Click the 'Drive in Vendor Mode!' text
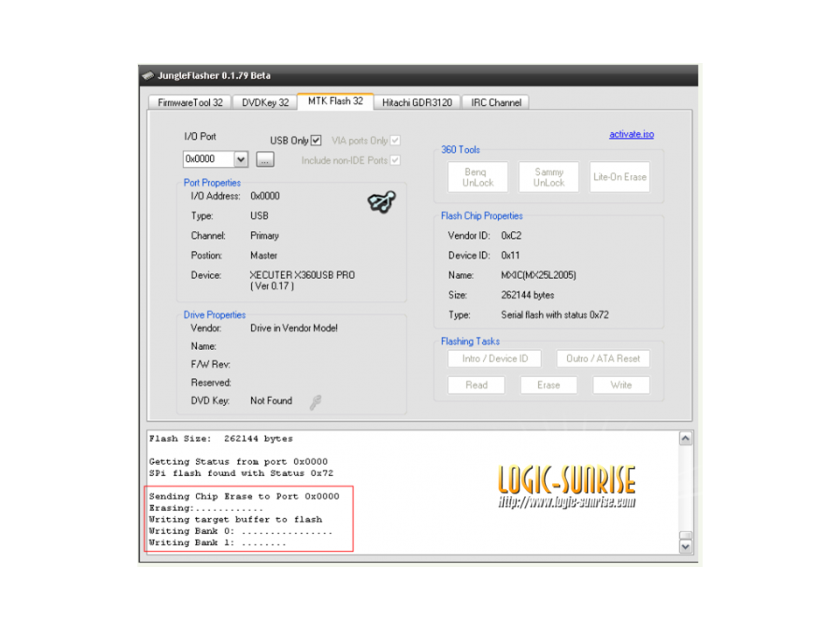The height and width of the screenshot is (630, 840). 294,328
